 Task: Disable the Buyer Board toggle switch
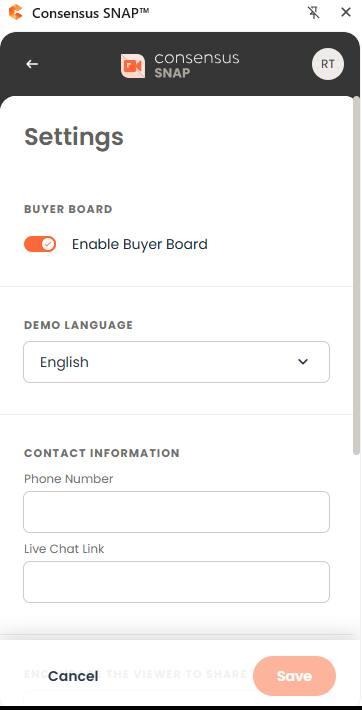tap(40, 244)
